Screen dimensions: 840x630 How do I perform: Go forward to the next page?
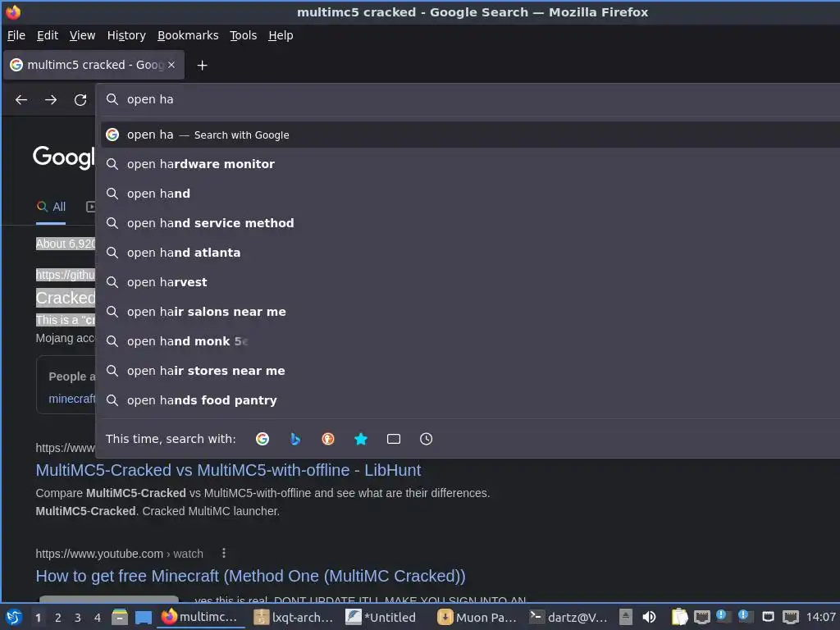pos(51,99)
